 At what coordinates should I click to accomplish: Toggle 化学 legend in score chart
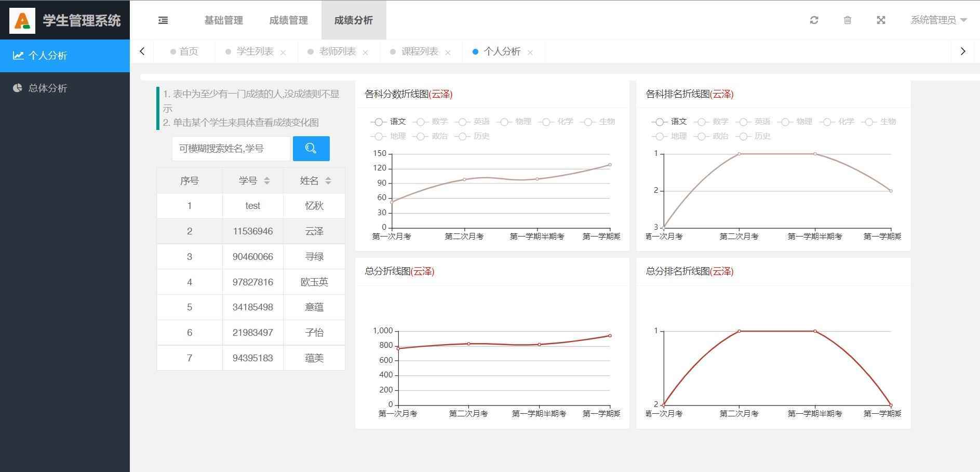556,122
